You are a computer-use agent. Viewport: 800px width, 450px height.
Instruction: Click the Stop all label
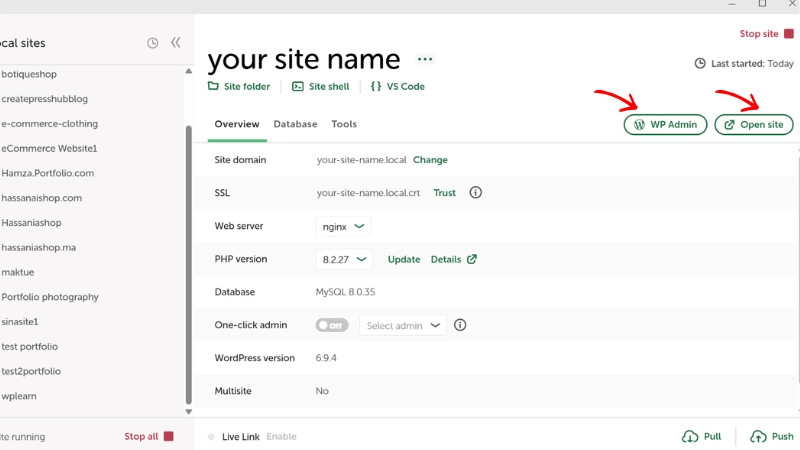coord(141,436)
